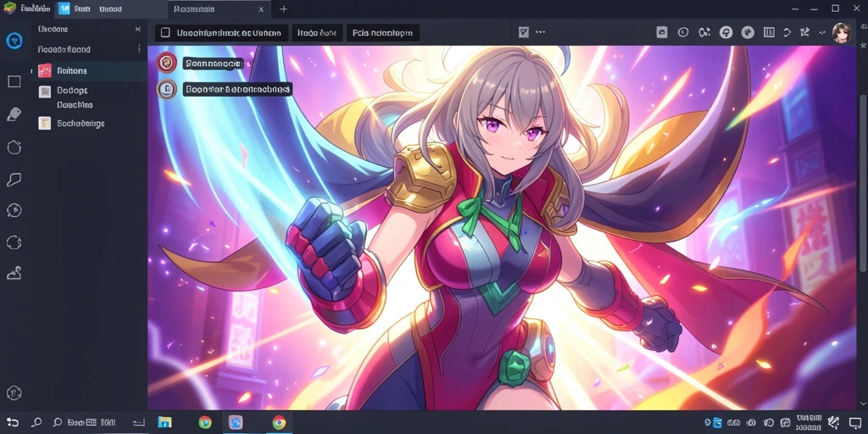Click the red round badge over the image
This screenshot has width=868, height=434.
click(166, 63)
